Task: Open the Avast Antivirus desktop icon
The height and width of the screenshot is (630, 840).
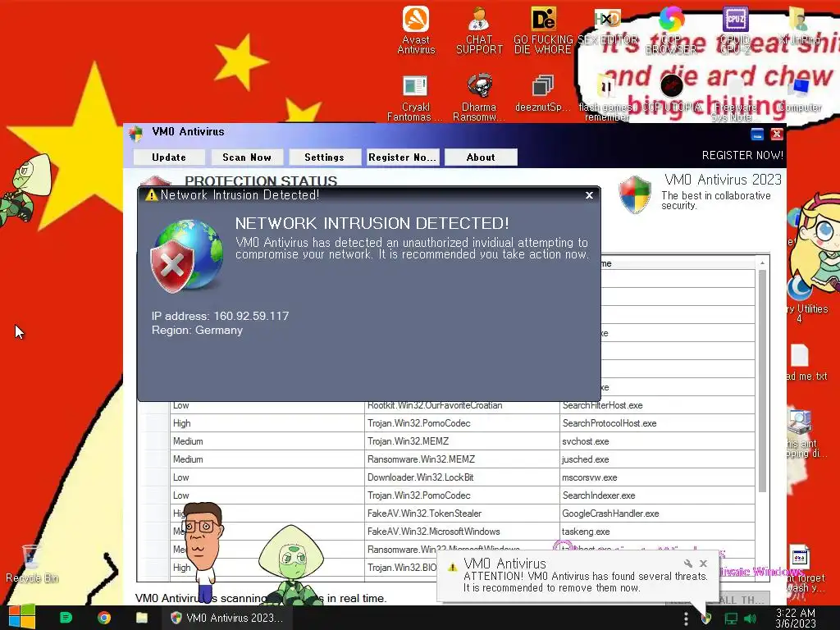Action: click(x=416, y=30)
